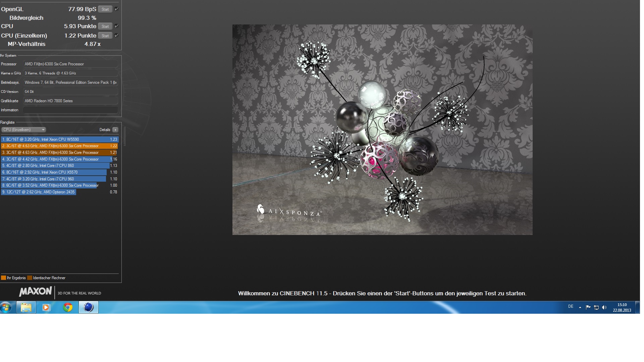Toggle the CPU test checkbox

(x=116, y=26)
